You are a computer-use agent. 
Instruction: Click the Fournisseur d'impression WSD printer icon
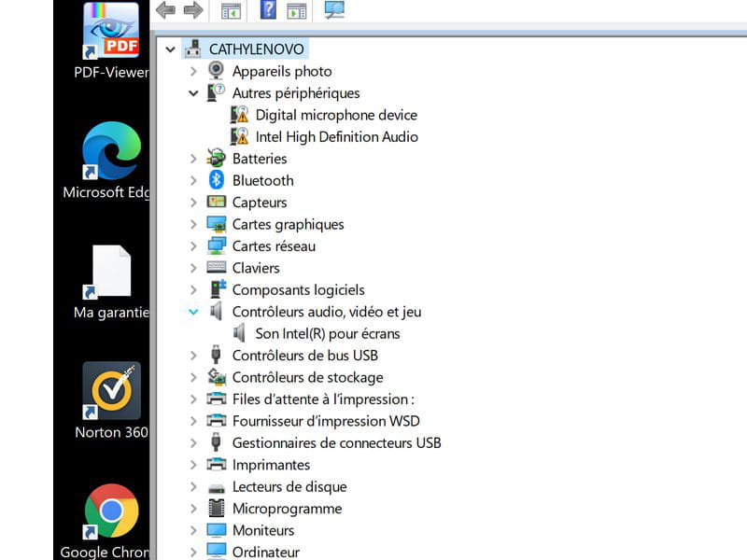pyautogui.click(x=217, y=421)
